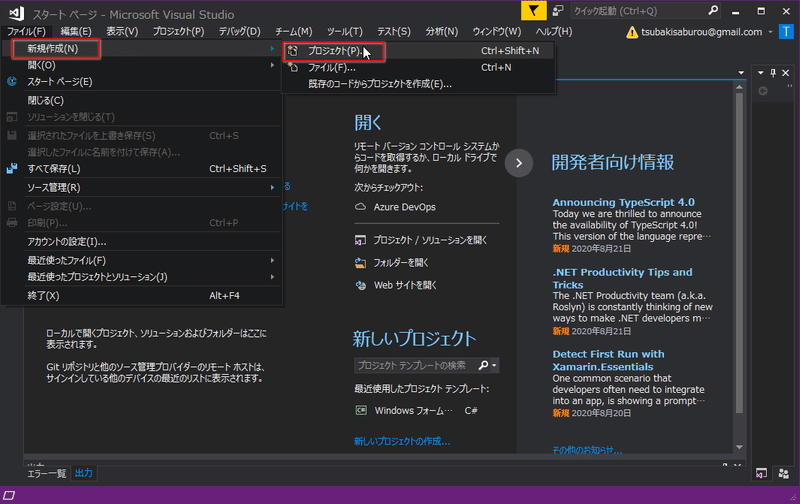This screenshot has width=800, height=504.
Task: Choose プロジェクト(P)... in the submenu
Action: (x=419, y=51)
